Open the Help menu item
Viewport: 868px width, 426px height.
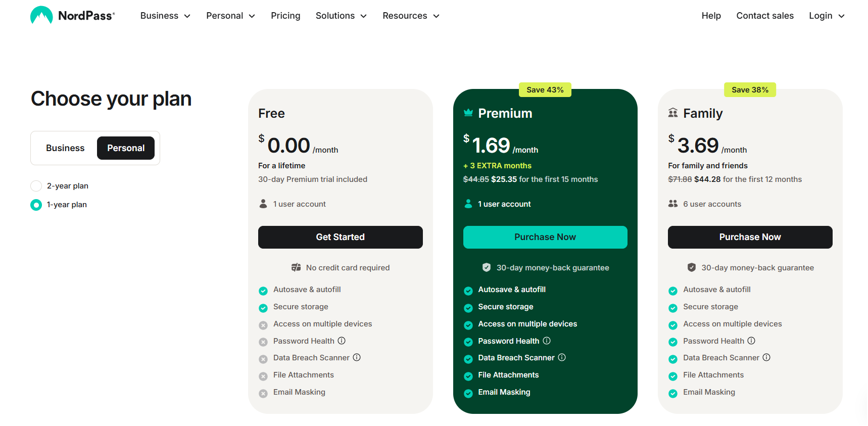click(711, 16)
